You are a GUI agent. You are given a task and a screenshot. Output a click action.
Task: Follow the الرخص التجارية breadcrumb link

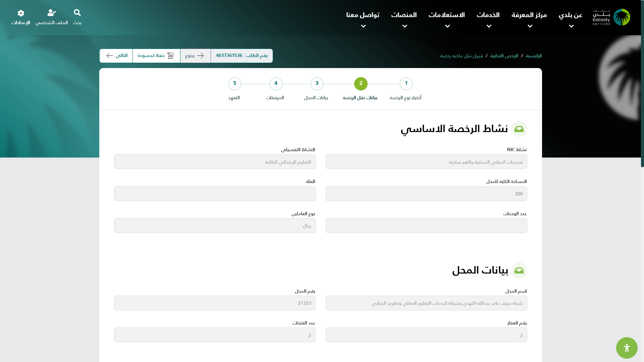[x=504, y=56]
